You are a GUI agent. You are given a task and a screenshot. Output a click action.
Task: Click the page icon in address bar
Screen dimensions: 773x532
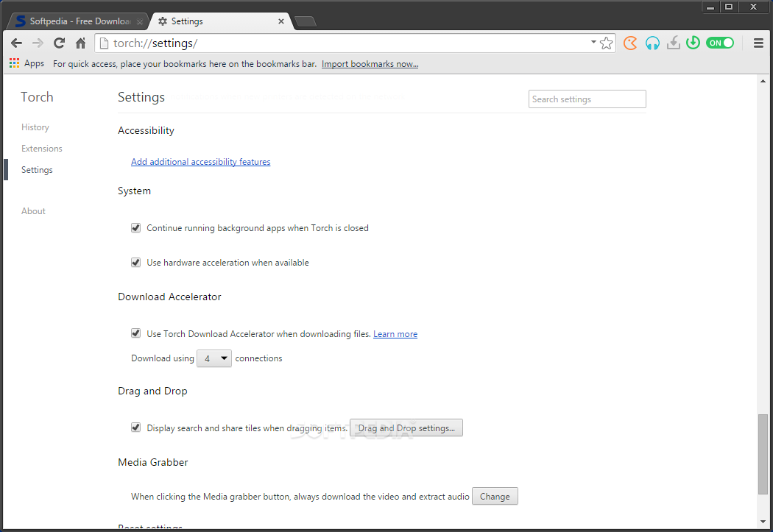click(104, 43)
